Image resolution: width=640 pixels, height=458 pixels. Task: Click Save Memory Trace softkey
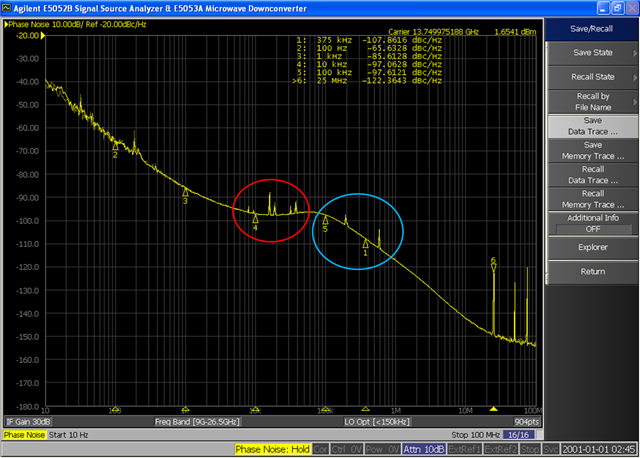[x=593, y=151]
